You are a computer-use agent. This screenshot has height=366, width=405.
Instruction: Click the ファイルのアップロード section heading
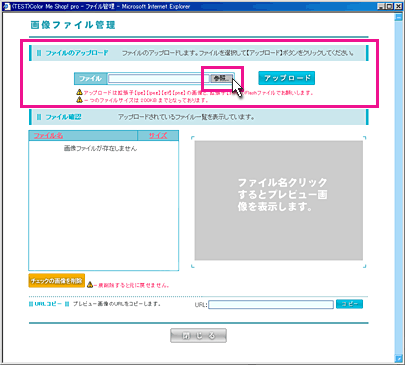point(77,53)
